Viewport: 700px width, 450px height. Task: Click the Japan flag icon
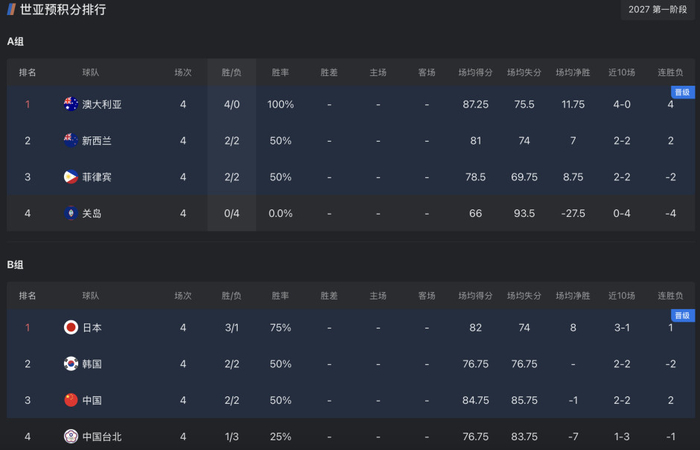click(71, 328)
